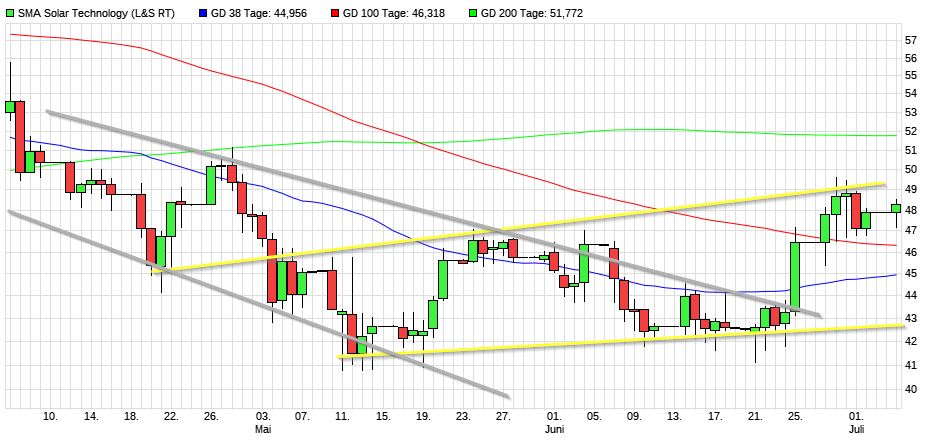925x441 pixels.
Task: Click the date axis label '15.'
Action: 382,417
